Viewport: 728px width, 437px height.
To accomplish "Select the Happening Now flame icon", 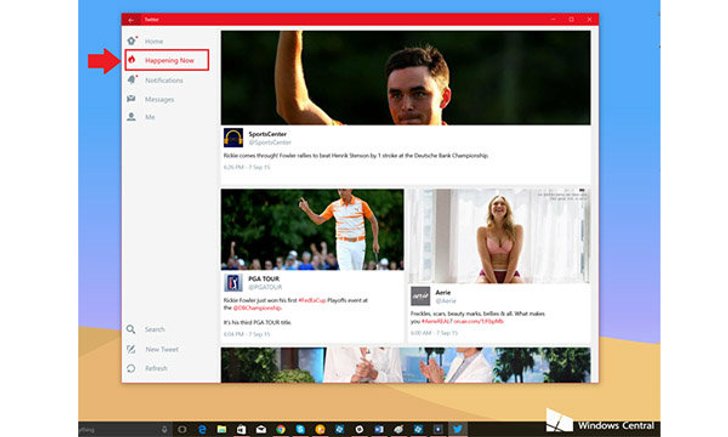I will [x=132, y=60].
